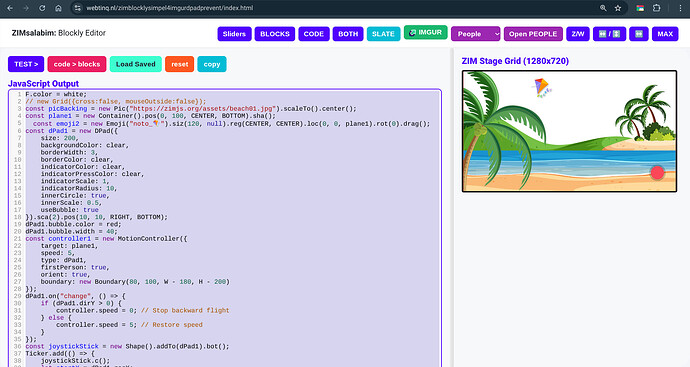Click the address bar URL

coord(169,8)
